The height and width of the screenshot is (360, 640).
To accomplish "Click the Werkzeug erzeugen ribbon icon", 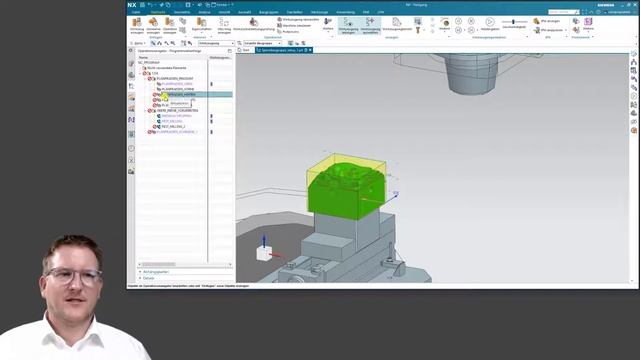I will click(x=137, y=25).
